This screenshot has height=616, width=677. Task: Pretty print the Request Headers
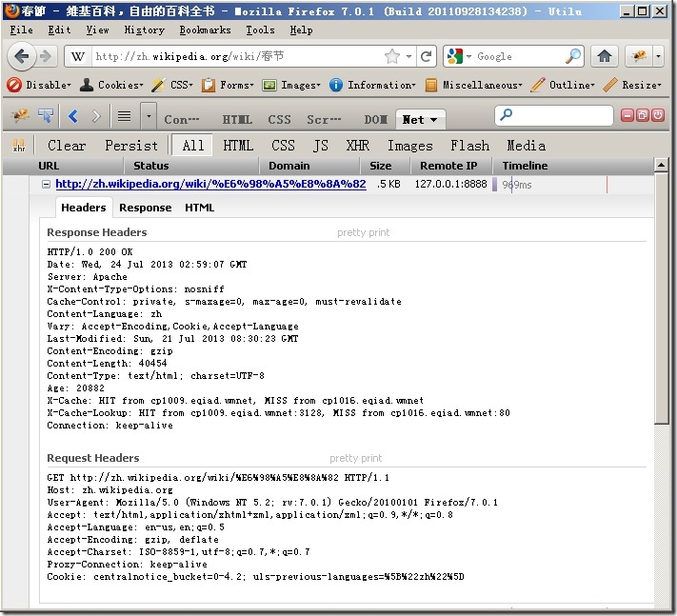(x=356, y=459)
